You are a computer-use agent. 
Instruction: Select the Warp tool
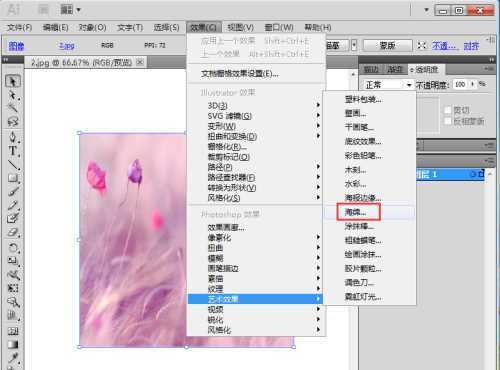[13, 274]
